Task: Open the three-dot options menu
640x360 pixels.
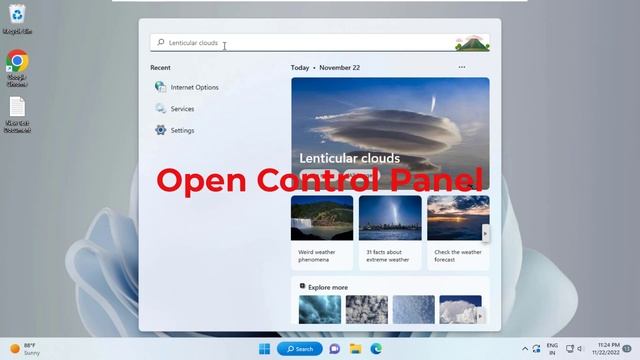Action: [x=462, y=67]
